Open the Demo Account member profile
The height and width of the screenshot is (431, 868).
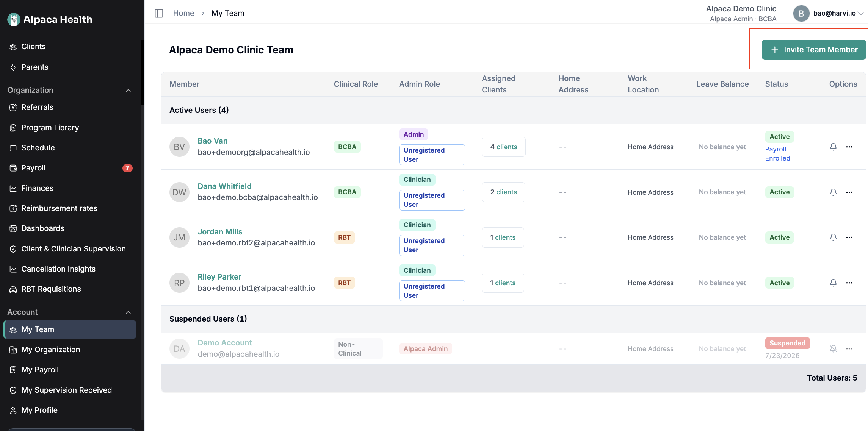click(x=225, y=343)
